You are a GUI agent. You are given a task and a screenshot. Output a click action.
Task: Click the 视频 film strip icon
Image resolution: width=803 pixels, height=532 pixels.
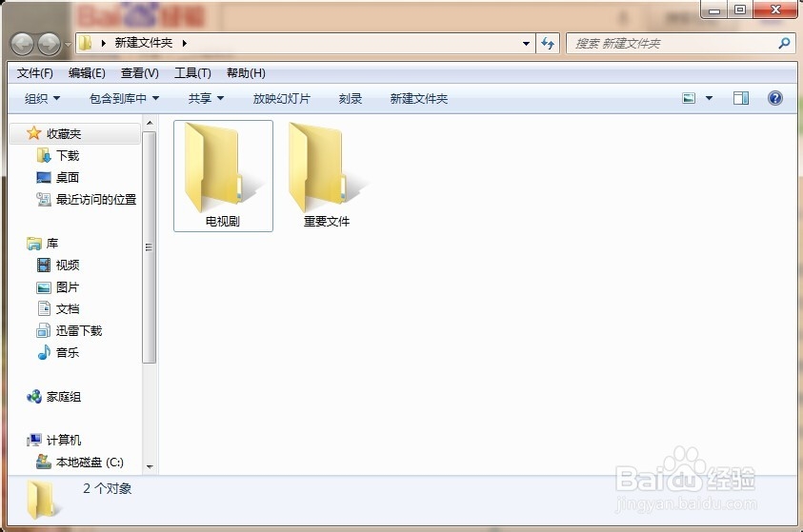44,265
